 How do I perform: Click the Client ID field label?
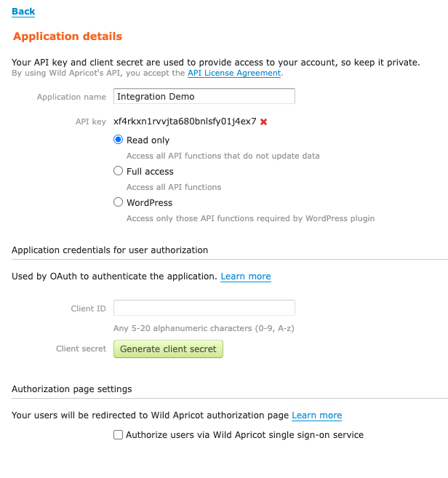88,308
